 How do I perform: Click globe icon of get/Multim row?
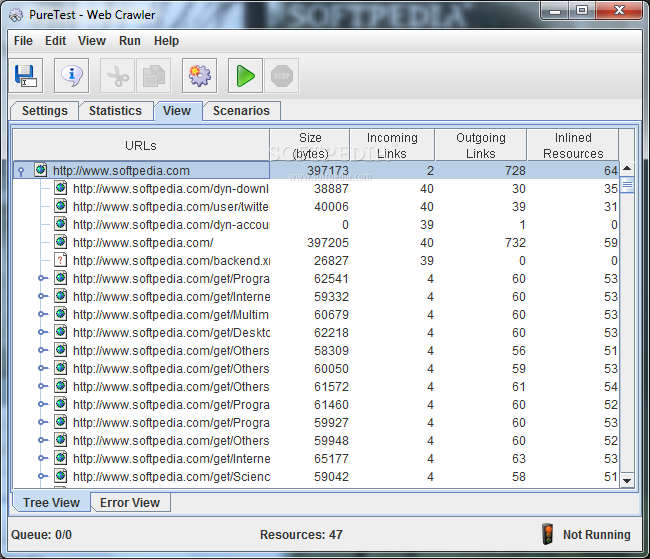[x=61, y=314]
